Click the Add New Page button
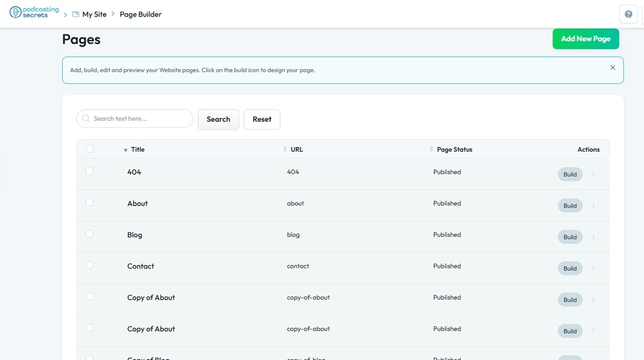644x360 pixels. [x=585, y=39]
